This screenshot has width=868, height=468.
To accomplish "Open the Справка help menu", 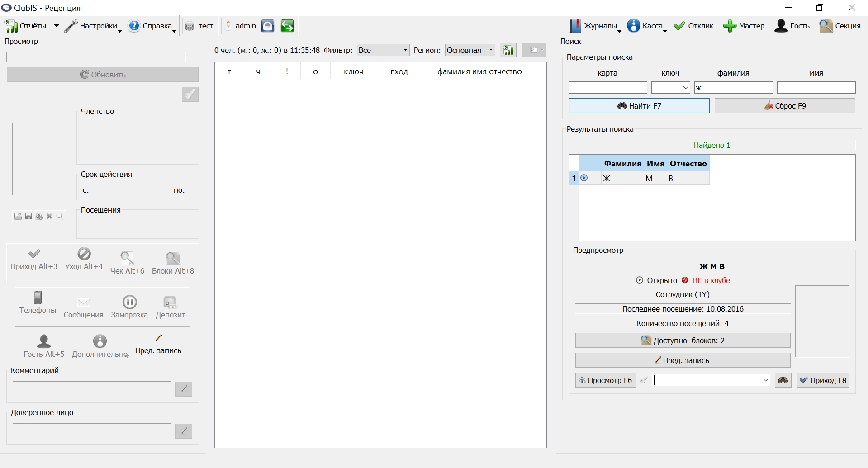I will (152, 26).
